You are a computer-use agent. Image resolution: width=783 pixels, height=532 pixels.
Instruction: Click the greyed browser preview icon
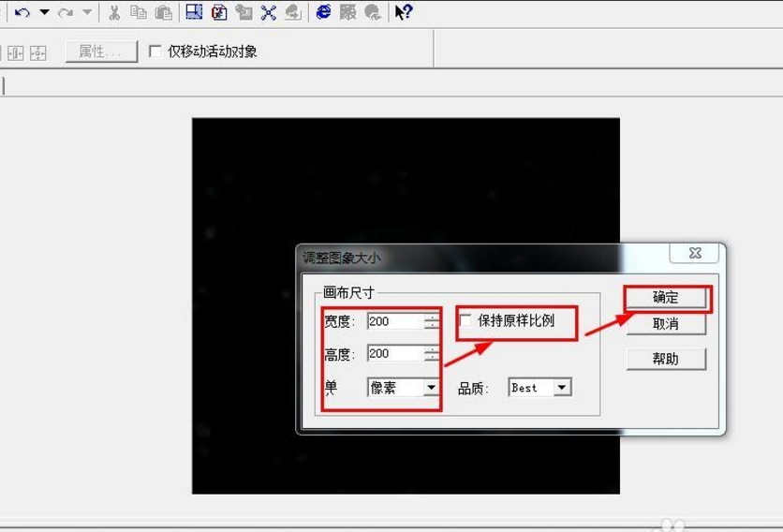(348, 12)
